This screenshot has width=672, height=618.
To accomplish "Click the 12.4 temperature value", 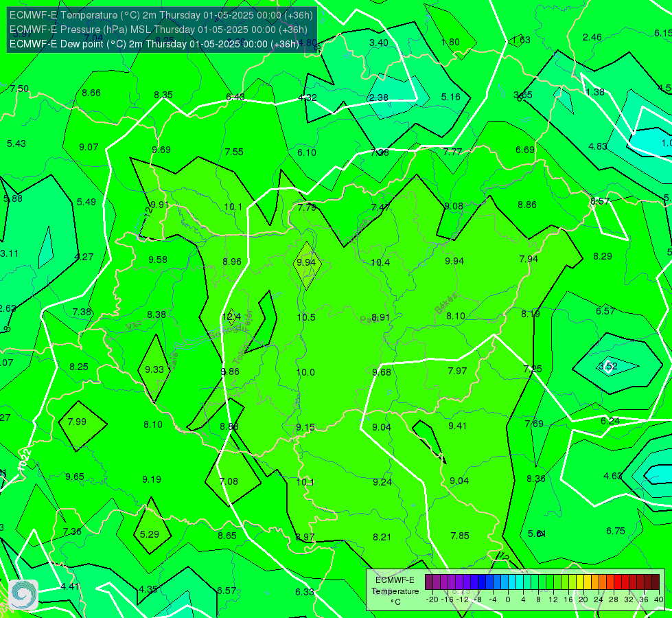I will coord(231,317).
